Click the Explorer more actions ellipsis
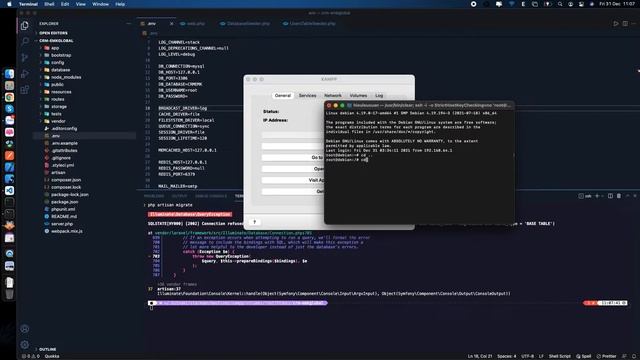This screenshot has height=360, width=640. click(129, 24)
